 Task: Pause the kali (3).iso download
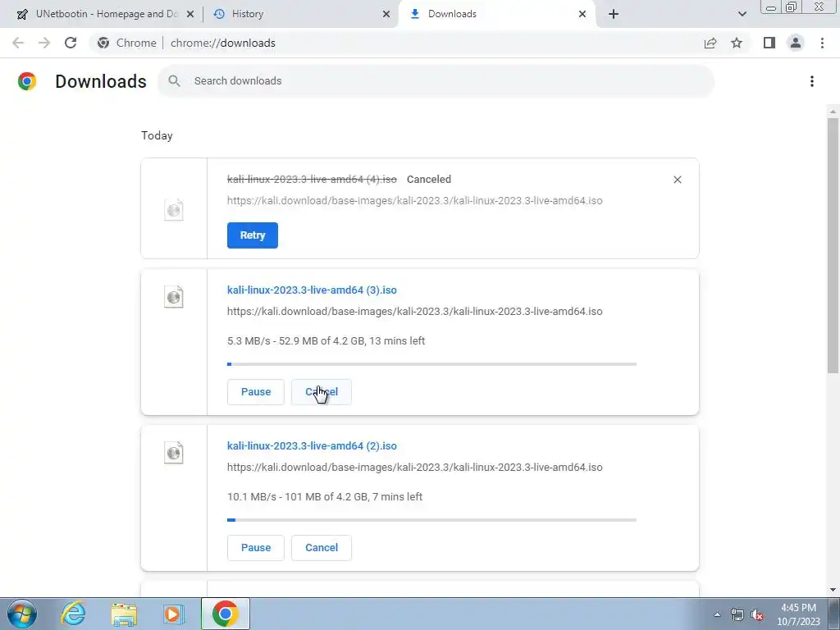click(256, 391)
